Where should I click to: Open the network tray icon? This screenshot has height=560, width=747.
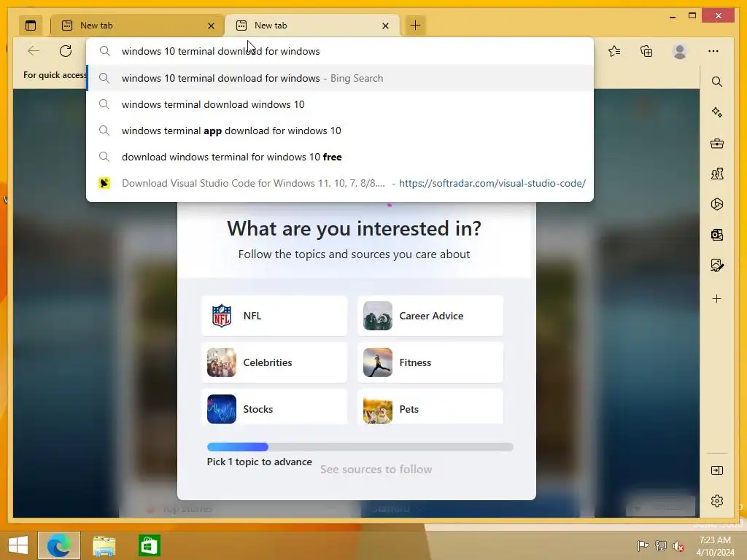coord(661,545)
